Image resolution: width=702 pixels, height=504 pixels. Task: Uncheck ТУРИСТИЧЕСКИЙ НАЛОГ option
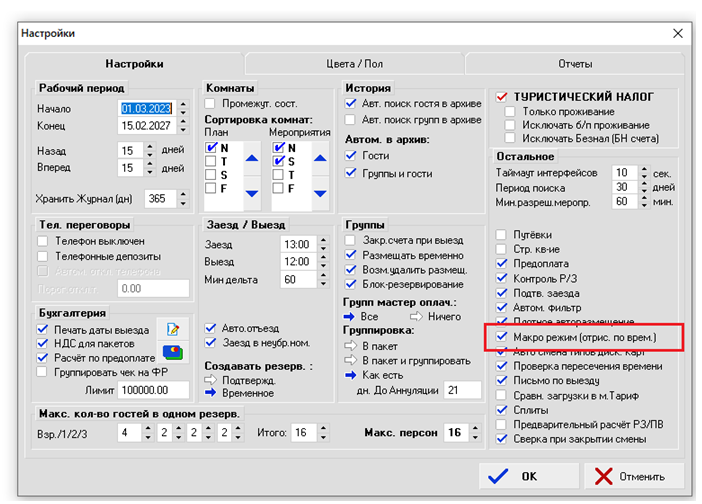pos(503,97)
